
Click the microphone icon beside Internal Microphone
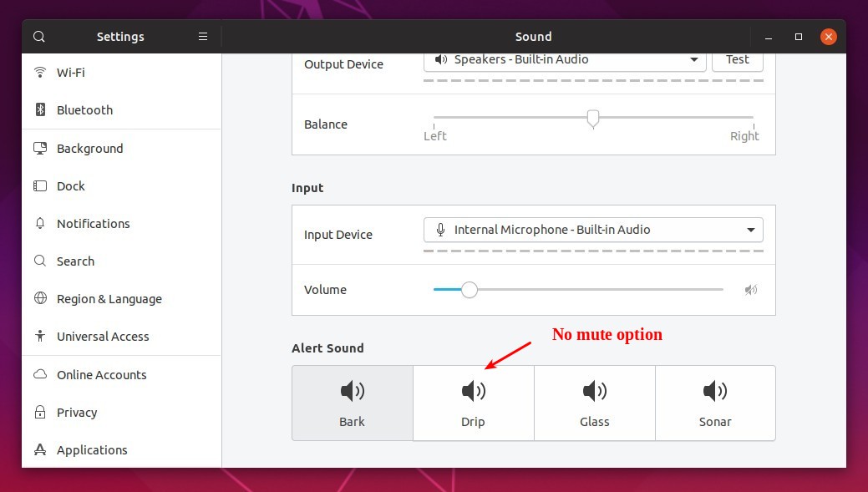click(x=440, y=229)
